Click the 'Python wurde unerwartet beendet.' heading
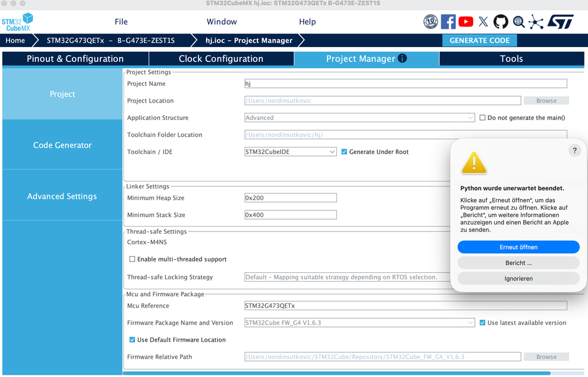This screenshot has width=588, height=377. tap(512, 188)
